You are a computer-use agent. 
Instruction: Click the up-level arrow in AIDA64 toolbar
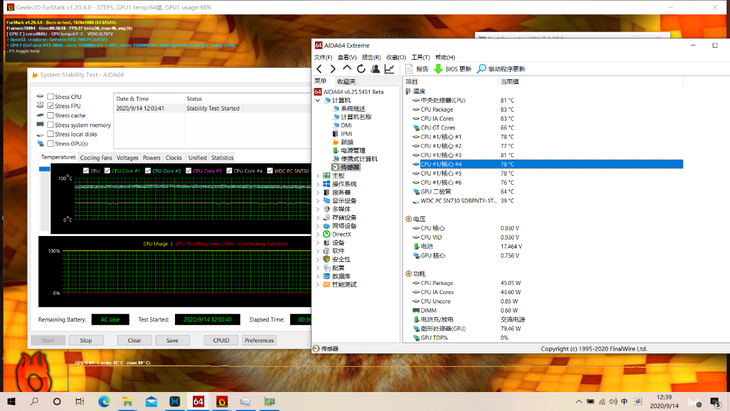click(347, 69)
